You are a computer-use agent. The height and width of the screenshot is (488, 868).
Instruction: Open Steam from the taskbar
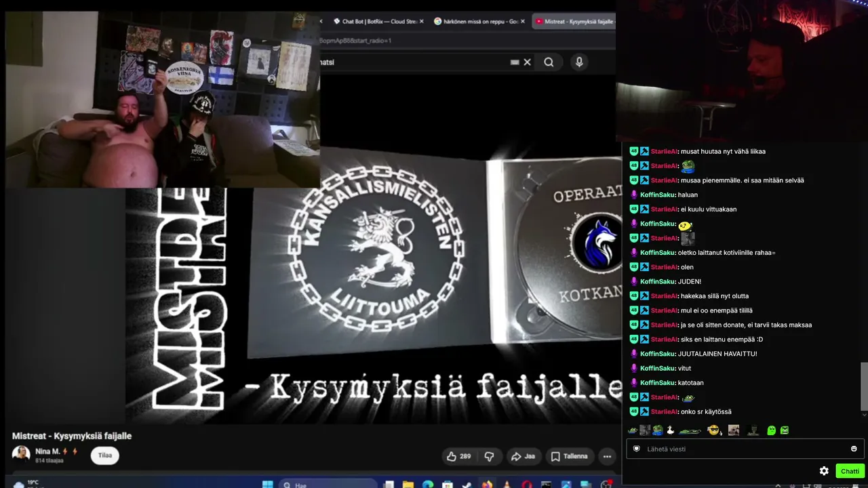467,485
